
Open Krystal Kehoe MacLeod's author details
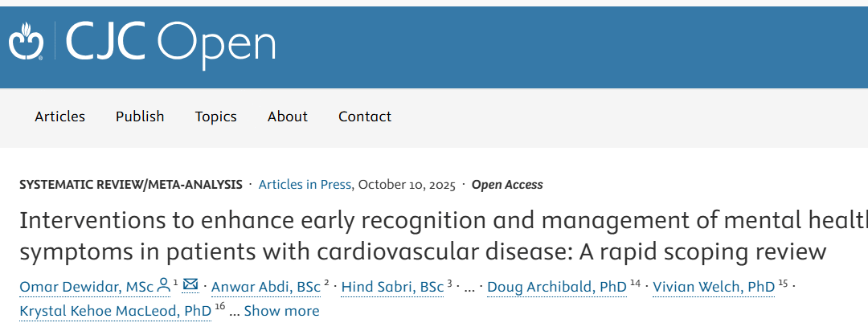tap(115, 311)
